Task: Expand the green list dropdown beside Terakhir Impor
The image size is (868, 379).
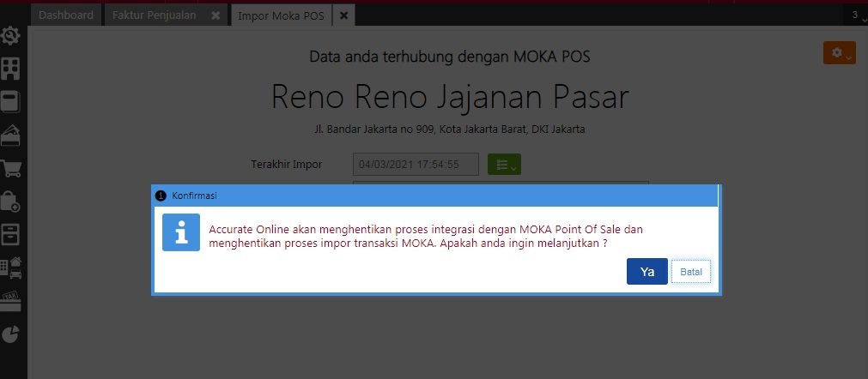Action: pyautogui.click(x=504, y=164)
